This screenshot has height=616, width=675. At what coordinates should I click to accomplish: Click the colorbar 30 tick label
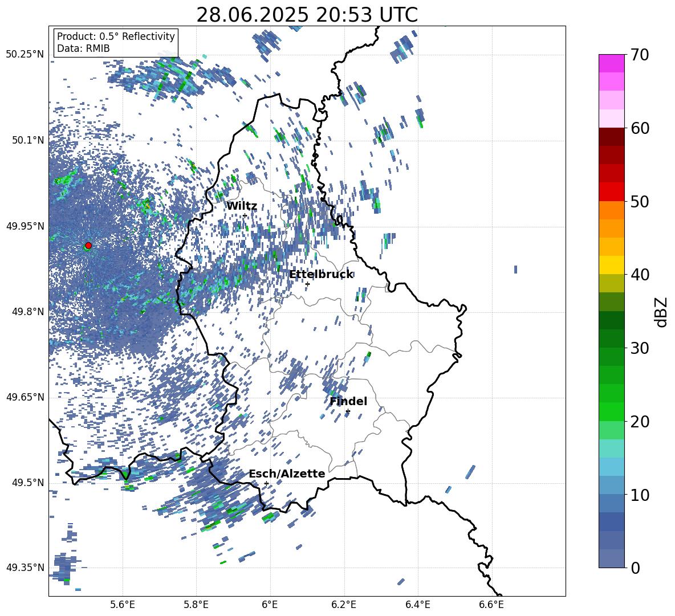[x=640, y=348]
